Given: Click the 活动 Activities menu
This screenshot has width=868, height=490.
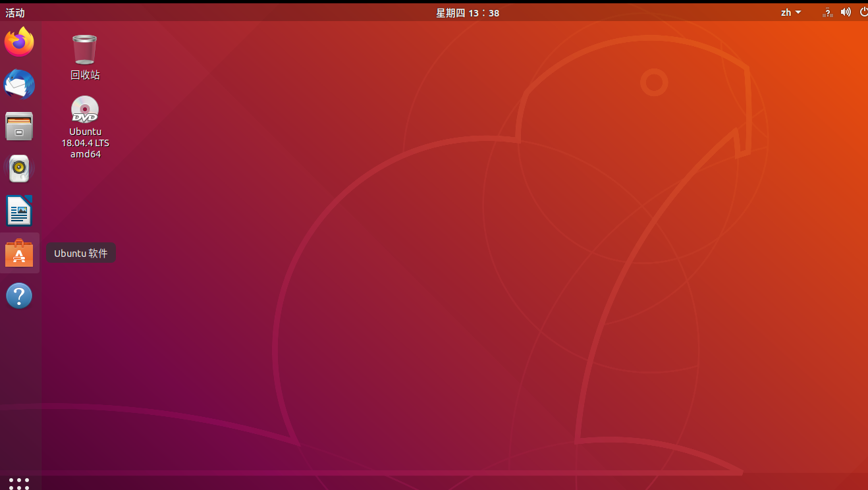Looking at the screenshot, I should click(x=14, y=11).
